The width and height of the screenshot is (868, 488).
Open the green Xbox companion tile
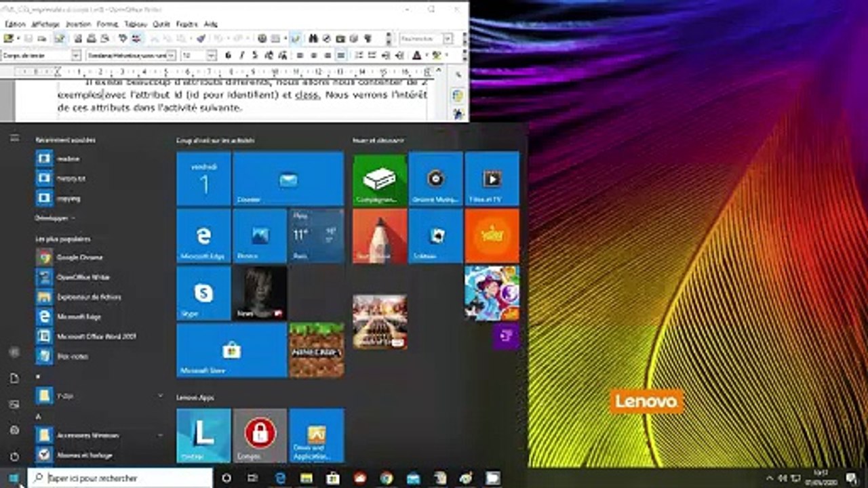click(x=380, y=178)
